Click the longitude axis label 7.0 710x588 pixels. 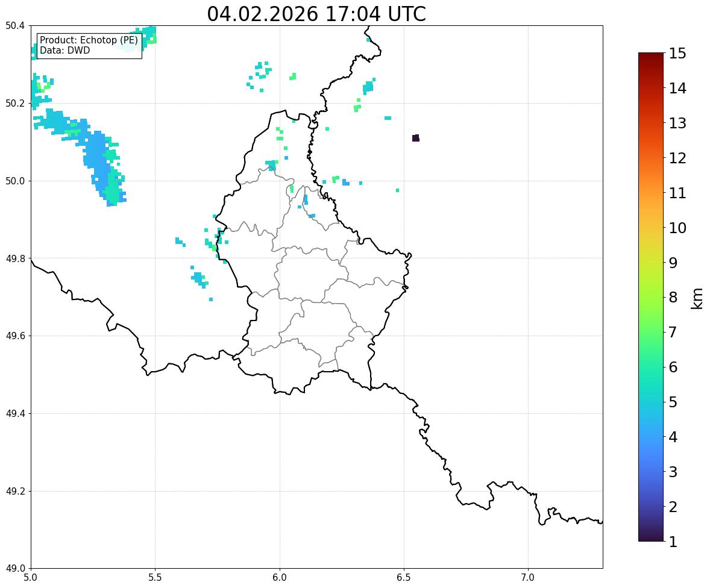tap(528, 578)
